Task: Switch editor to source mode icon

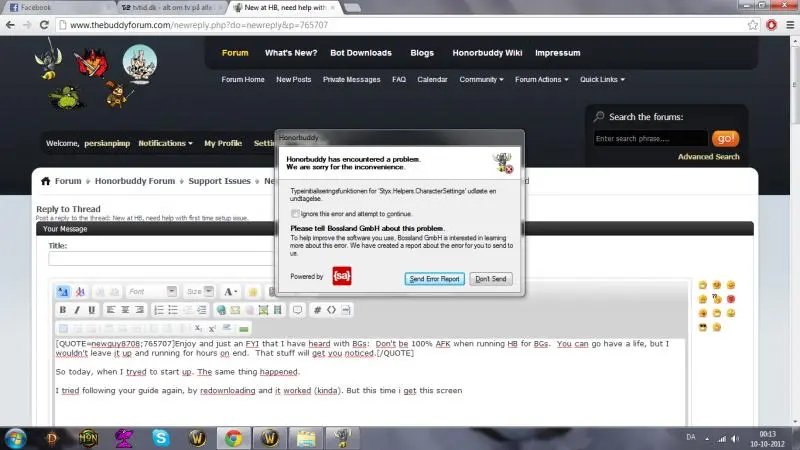Action: click(x=63, y=291)
